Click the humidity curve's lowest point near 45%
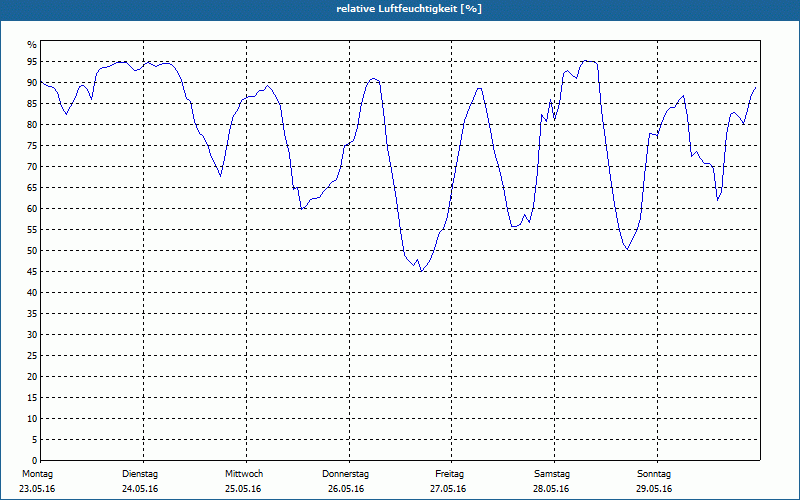Image resolution: width=800 pixels, height=500 pixels. pos(420,271)
